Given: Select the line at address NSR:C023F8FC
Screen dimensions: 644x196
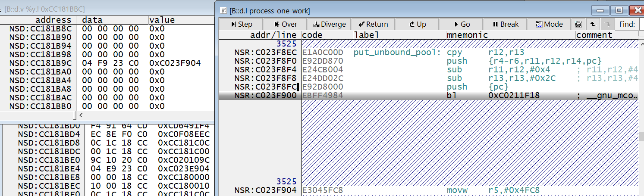Looking at the screenshot, I should click(429, 87).
